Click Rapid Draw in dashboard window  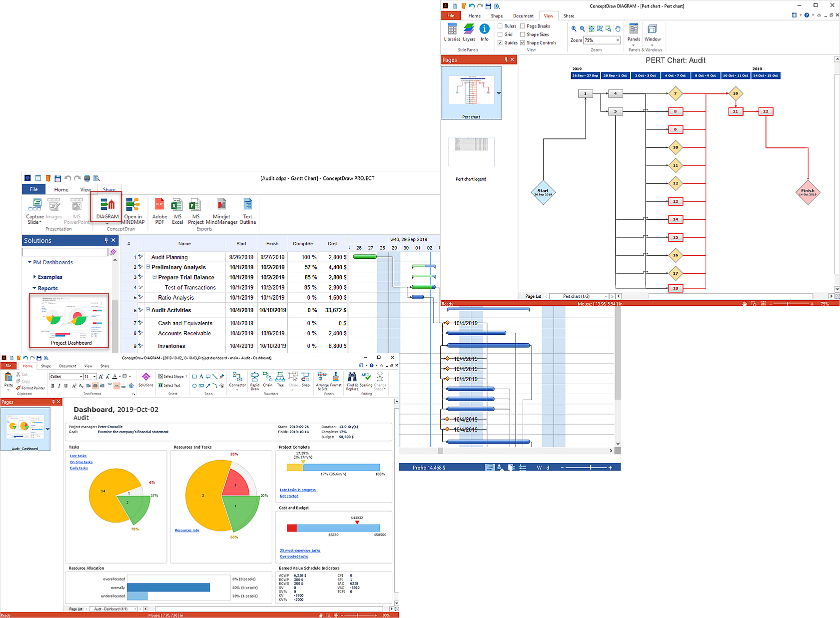click(255, 381)
